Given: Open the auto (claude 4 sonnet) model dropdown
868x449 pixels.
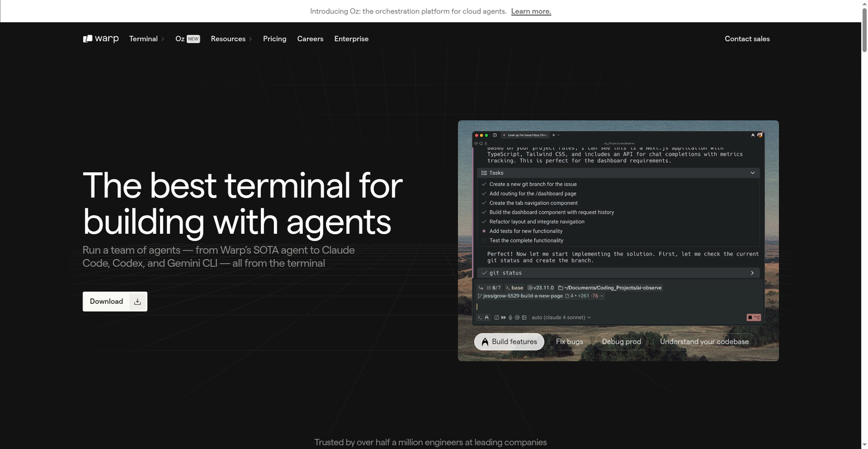Looking at the screenshot, I should (x=561, y=318).
